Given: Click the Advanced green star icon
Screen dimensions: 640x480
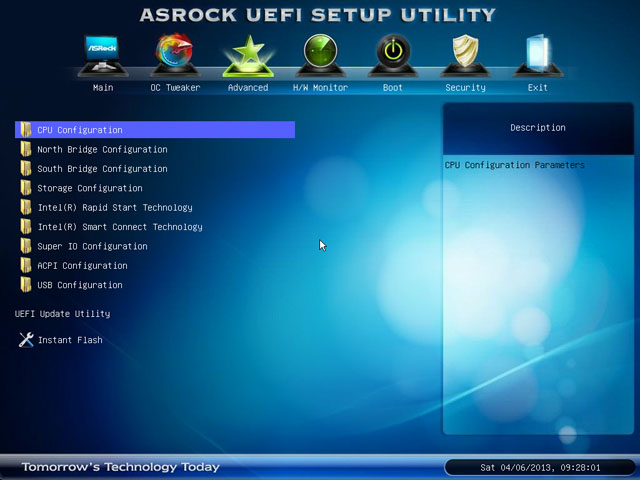Looking at the screenshot, I should (x=248, y=56).
